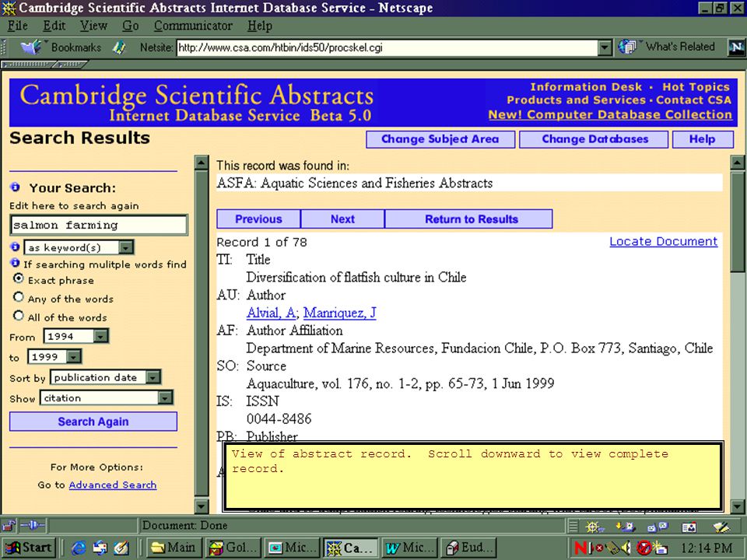The image size is (747, 560).
Task: Click the Start button
Action: click(x=29, y=548)
